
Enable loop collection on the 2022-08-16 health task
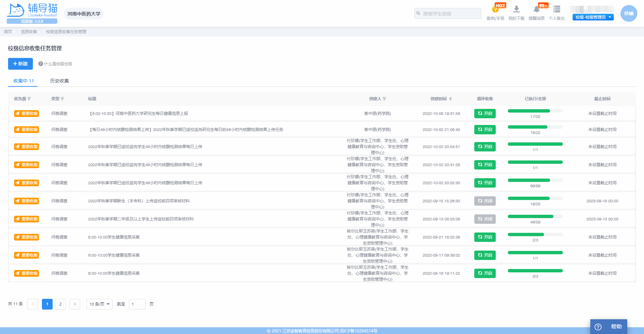tap(485, 273)
